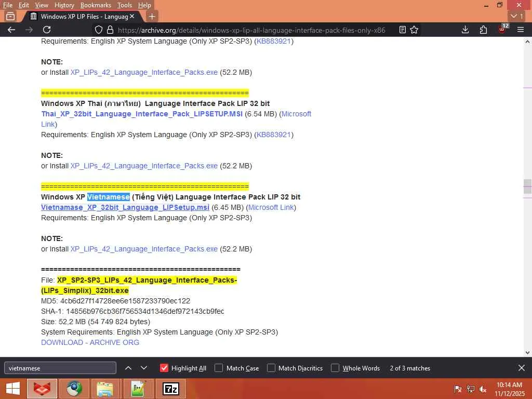This screenshot has height=399, width=532.
Task: Click the muted volume tray icon
Action: (x=483, y=389)
